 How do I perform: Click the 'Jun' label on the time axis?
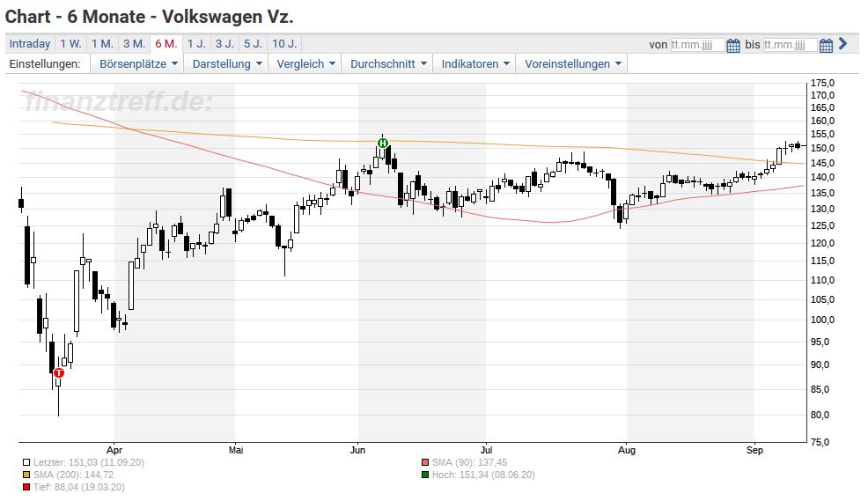tap(357, 450)
